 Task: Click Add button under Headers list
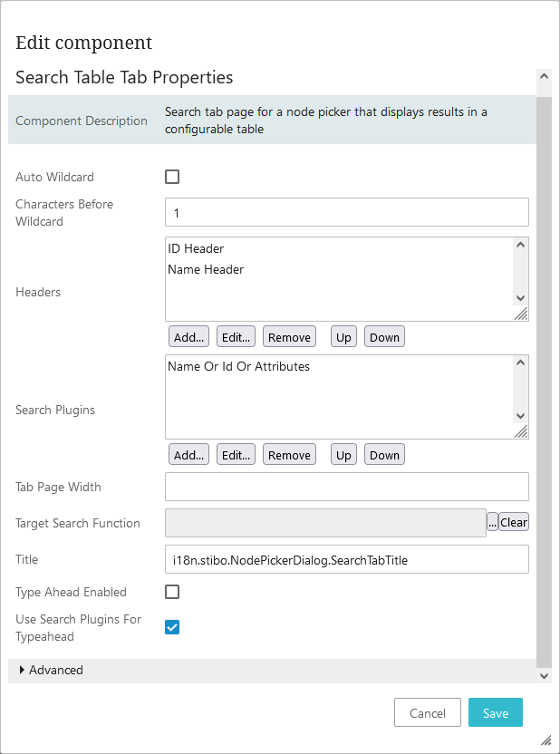pos(189,337)
